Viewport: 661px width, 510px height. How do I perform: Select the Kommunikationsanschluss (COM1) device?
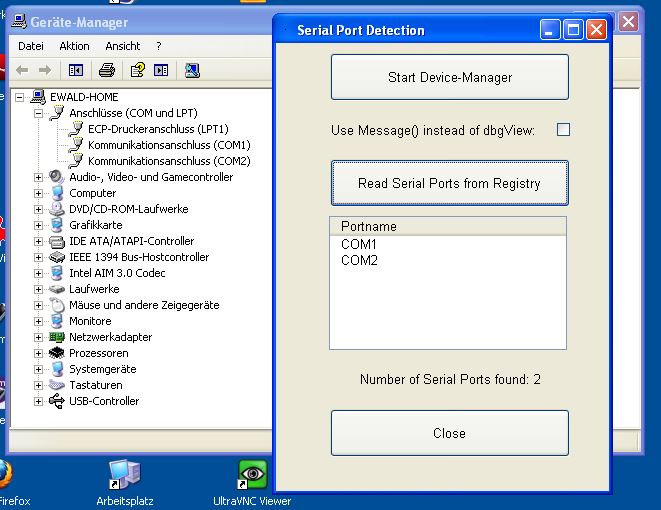click(x=168, y=145)
